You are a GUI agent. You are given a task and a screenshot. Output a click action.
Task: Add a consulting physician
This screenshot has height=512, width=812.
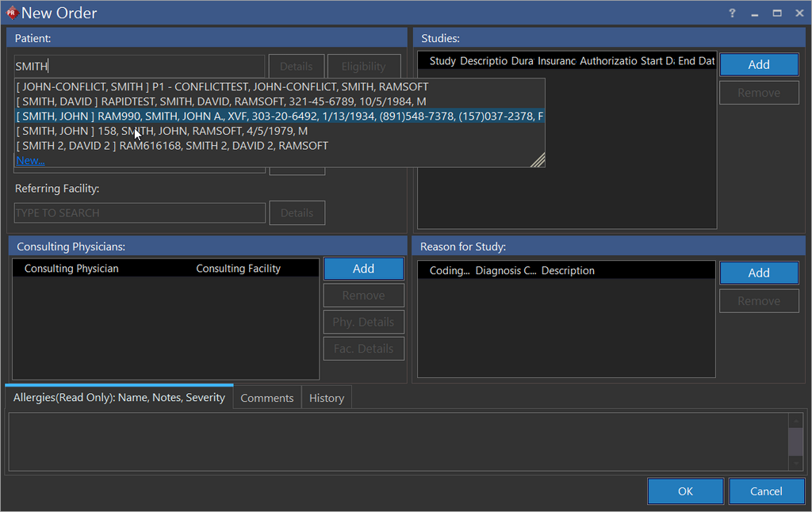[x=363, y=269]
